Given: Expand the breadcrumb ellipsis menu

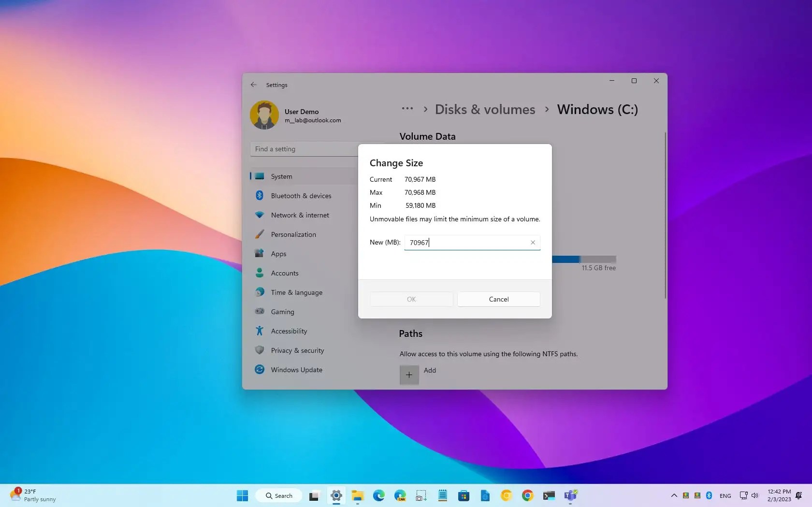Looking at the screenshot, I should point(407,109).
